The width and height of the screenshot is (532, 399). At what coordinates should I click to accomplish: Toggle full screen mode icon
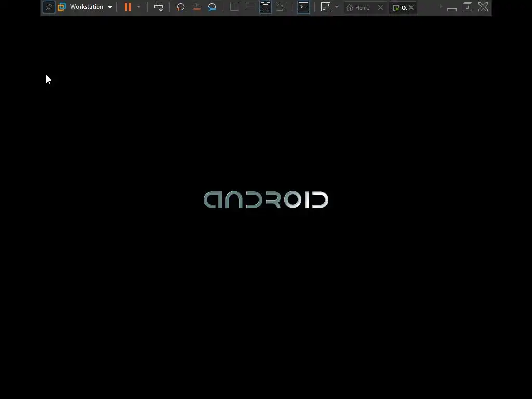[265, 7]
